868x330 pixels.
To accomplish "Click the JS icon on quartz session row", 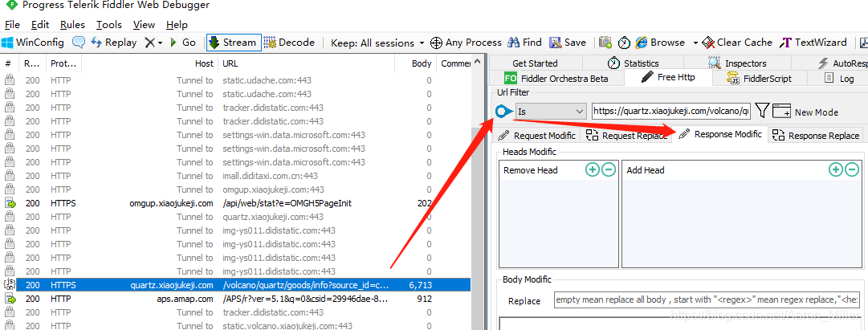I will (10, 285).
